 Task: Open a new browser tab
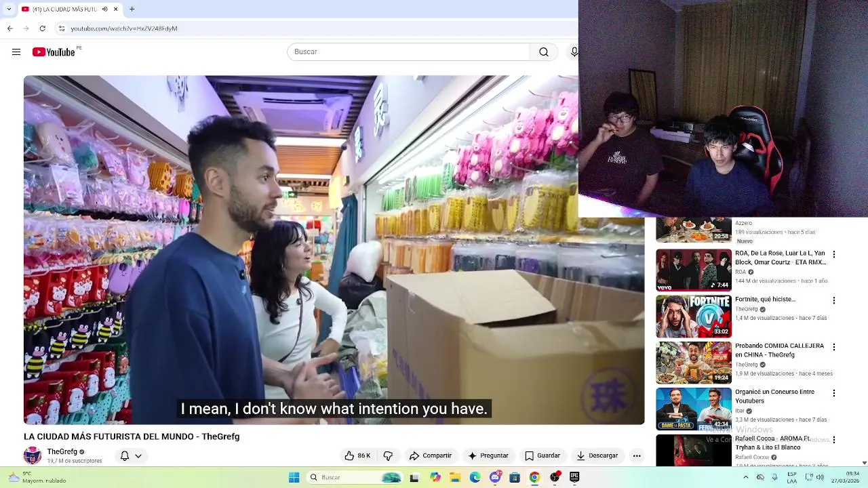tap(132, 9)
